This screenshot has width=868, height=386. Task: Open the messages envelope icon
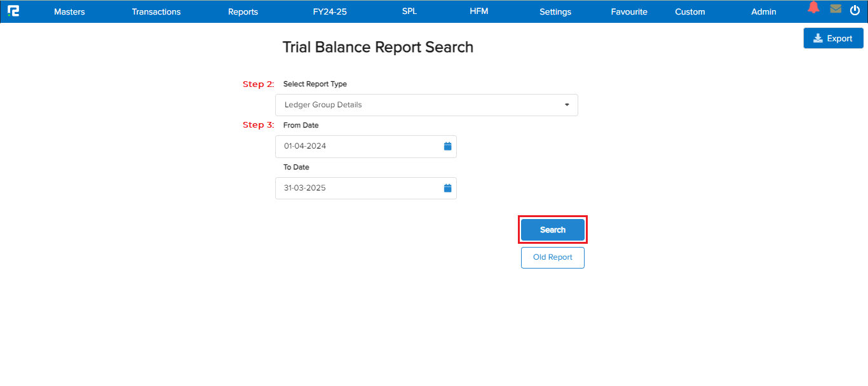pyautogui.click(x=835, y=9)
